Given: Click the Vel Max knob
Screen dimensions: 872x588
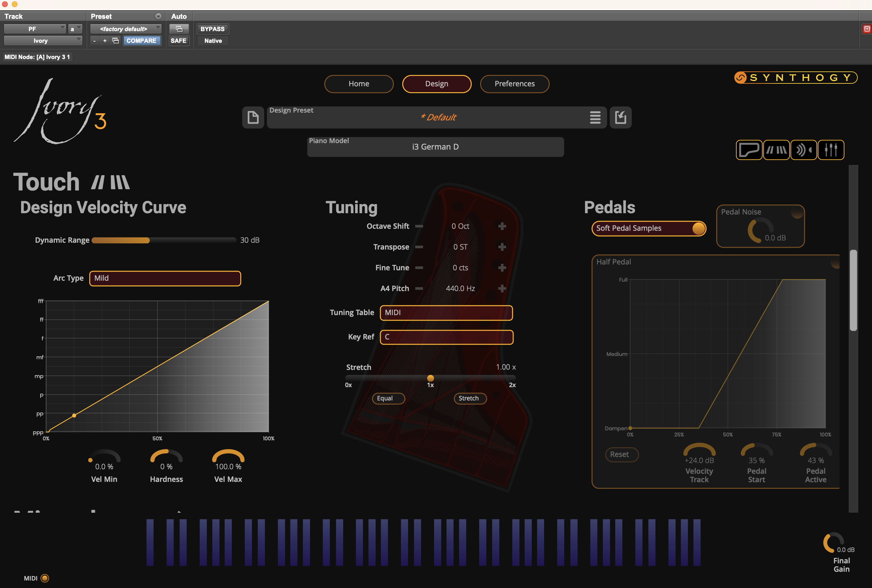Looking at the screenshot, I should click(x=229, y=456).
